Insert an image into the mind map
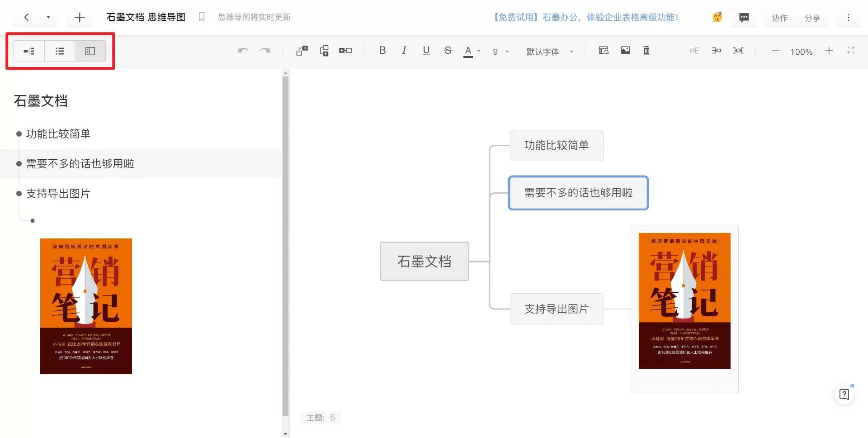The height and width of the screenshot is (438, 868). coord(625,51)
